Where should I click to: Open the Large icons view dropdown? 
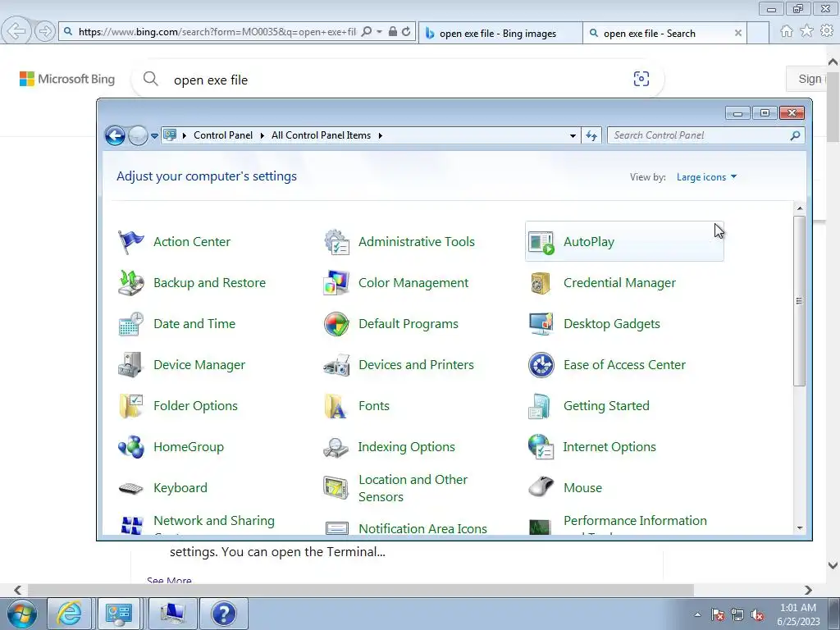coord(706,177)
